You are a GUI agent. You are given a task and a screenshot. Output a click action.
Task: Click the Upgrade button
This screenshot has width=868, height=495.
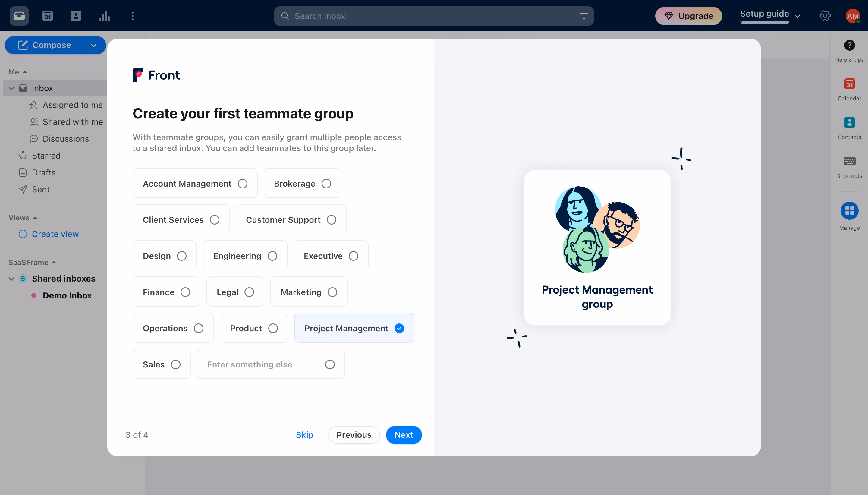688,16
